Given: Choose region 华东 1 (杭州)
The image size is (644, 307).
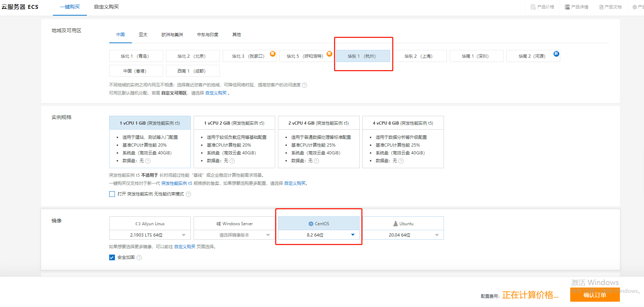Looking at the screenshot, I should click(x=363, y=56).
